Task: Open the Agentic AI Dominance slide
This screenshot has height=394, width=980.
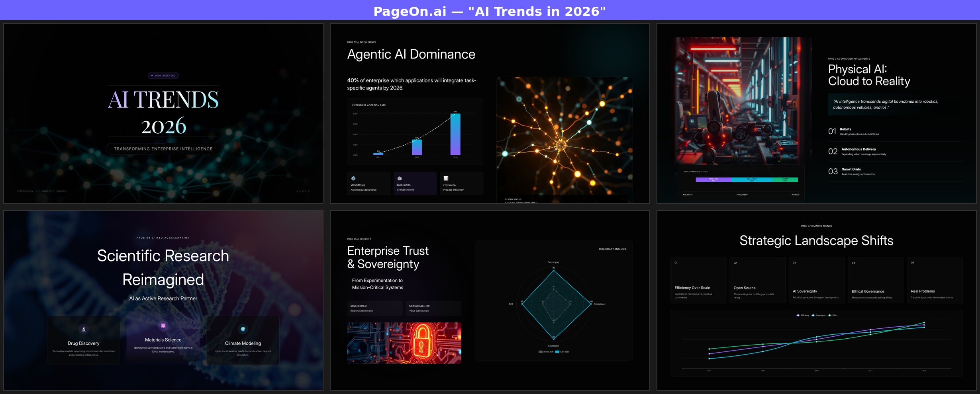Action: (490, 113)
